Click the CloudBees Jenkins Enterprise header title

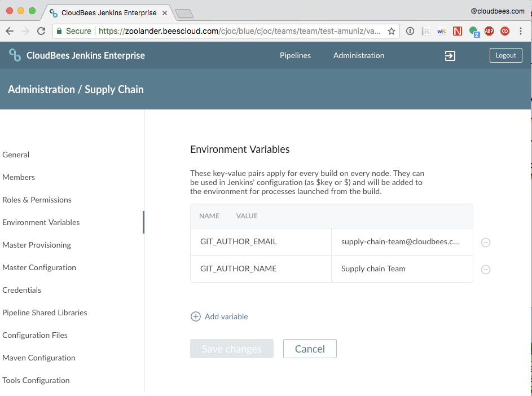coord(86,55)
